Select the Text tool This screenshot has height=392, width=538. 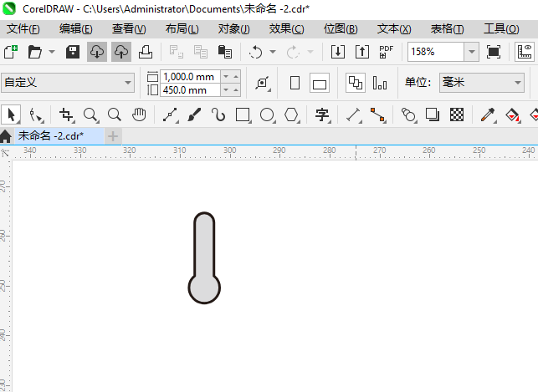(322, 115)
